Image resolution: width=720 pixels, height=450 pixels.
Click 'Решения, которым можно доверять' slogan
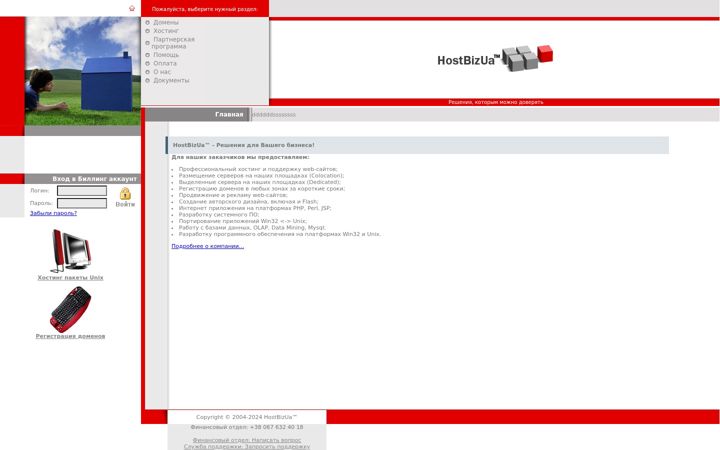(x=496, y=102)
